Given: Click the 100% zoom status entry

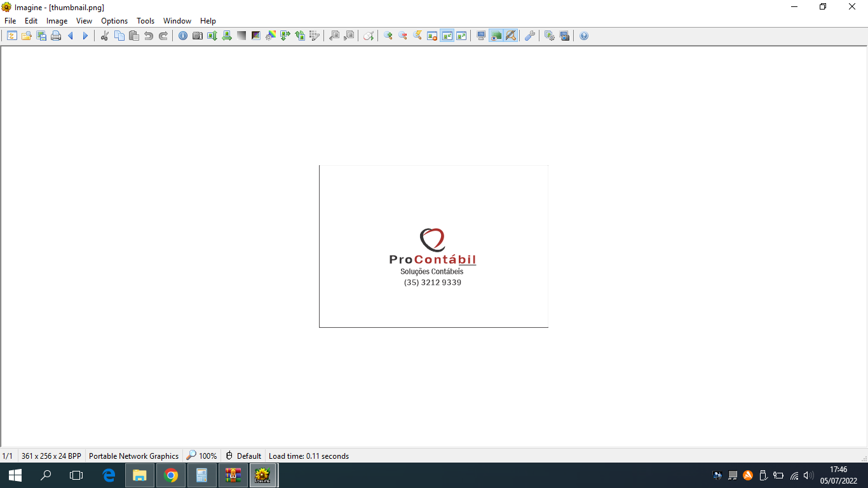Looking at the screenshot, I should click(201, 456).
